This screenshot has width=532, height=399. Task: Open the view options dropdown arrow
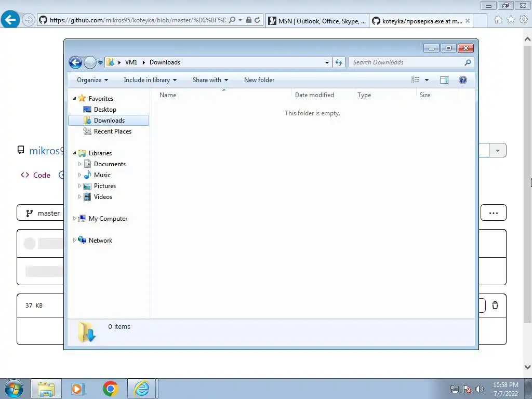pos(427,80)
